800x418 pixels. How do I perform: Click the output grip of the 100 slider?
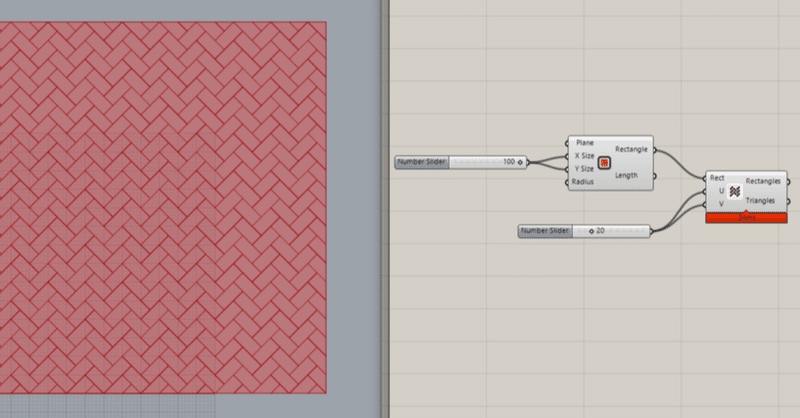528,162
